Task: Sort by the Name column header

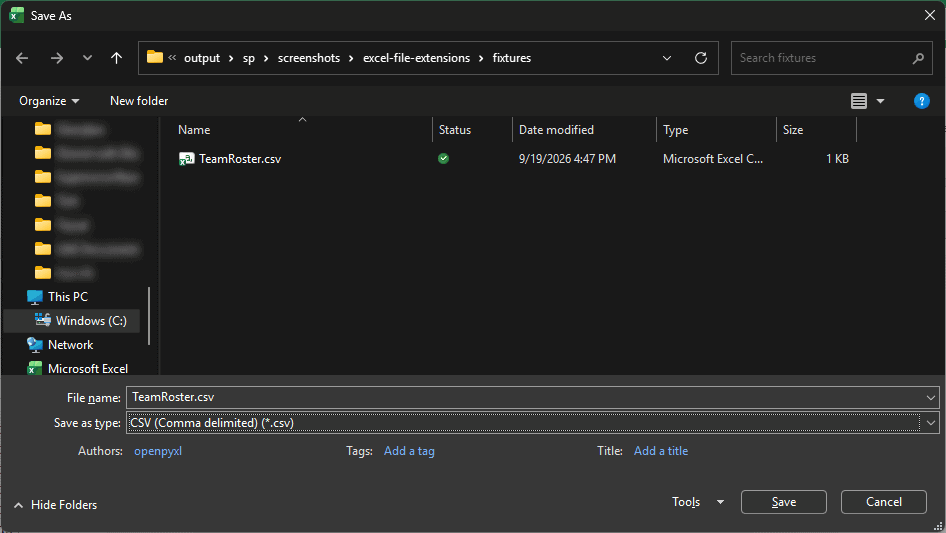Action: (194, 130)
